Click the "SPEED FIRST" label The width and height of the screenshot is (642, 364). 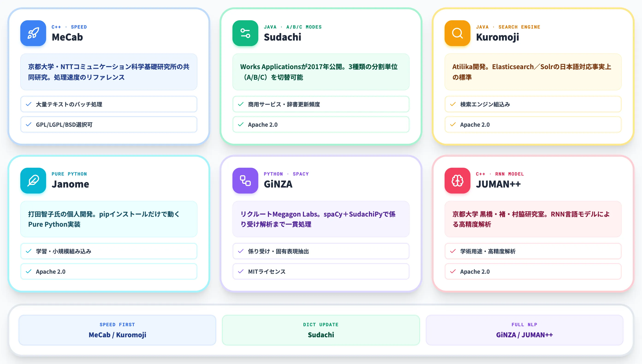[x=117, y=325]
